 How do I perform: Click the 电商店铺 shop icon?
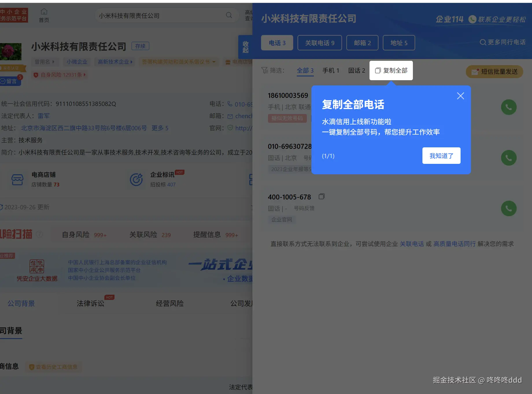(17, 179)
